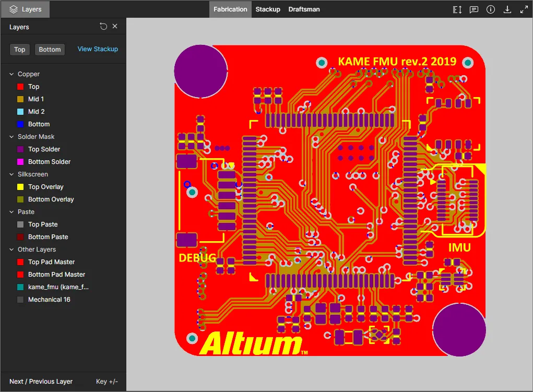Click the blue Bottom copper color swatch
The width and height of the screenshot is (533, 392).
click(x=20, y=124)
